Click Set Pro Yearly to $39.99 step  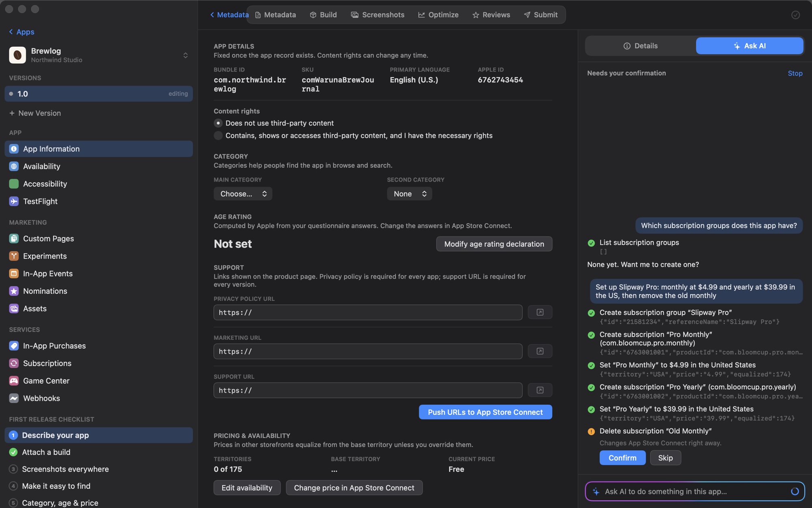click(x=676, y=409)
